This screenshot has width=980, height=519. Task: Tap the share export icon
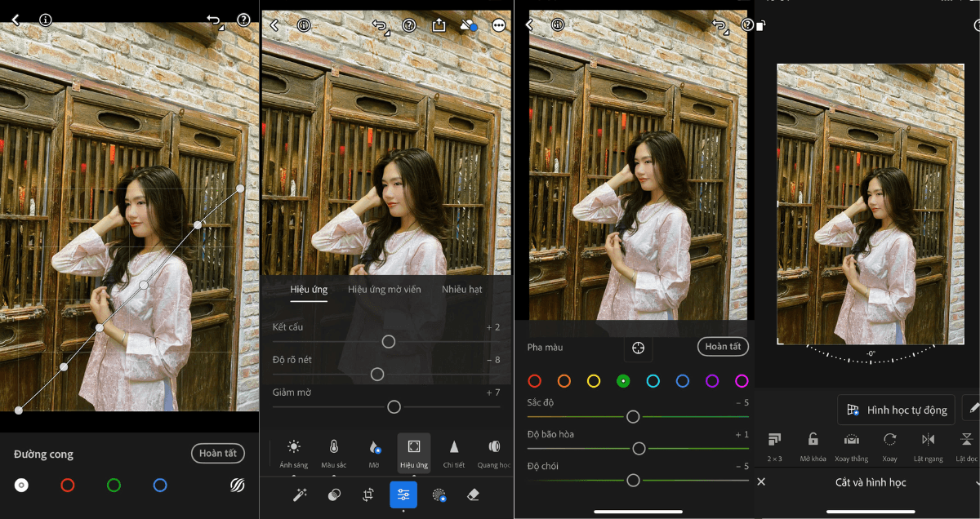tap(439, 25)
